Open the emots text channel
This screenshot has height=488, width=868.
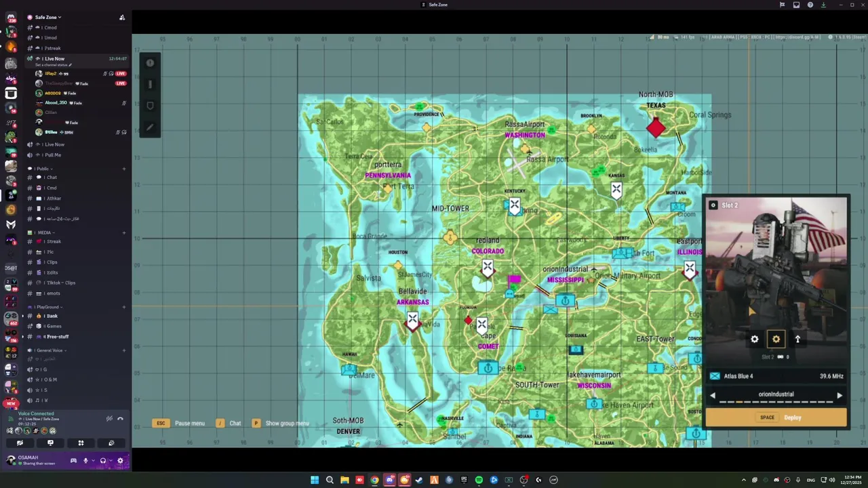coord(76,293)
